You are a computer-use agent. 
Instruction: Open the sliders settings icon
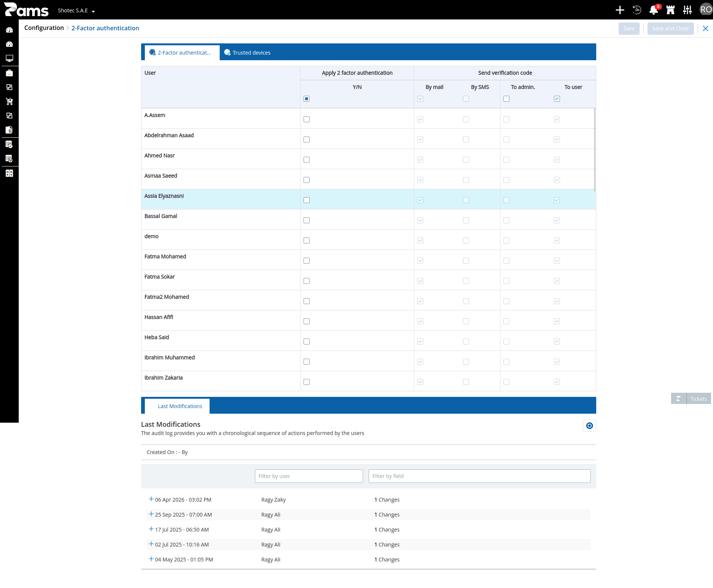(x=687, y=10)
